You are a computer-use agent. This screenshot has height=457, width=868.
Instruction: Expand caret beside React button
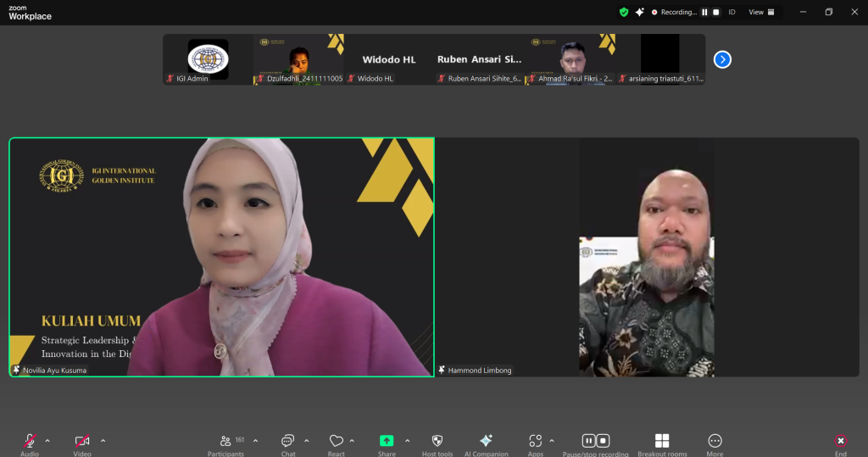(x=352, y=441)
